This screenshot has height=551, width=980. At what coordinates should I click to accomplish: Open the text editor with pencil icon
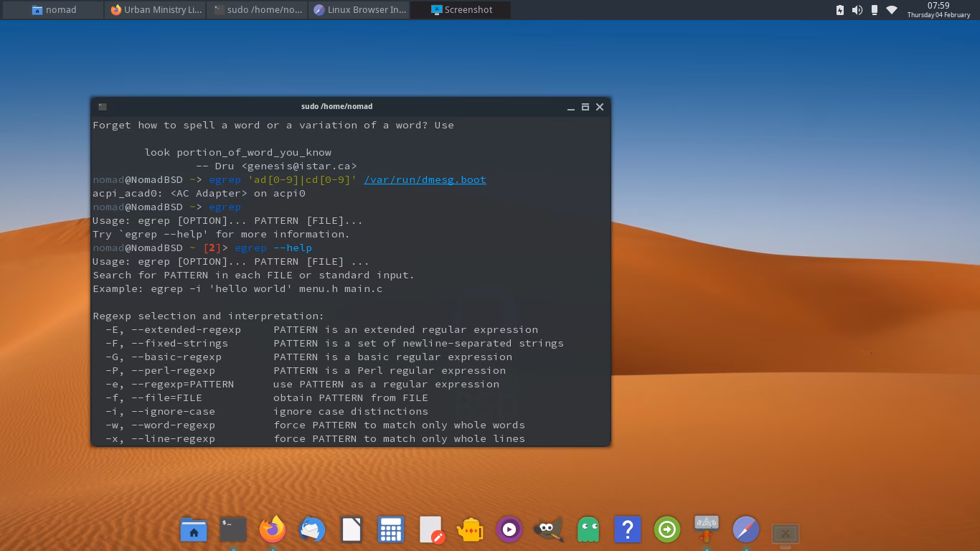(x=430, y=529)
